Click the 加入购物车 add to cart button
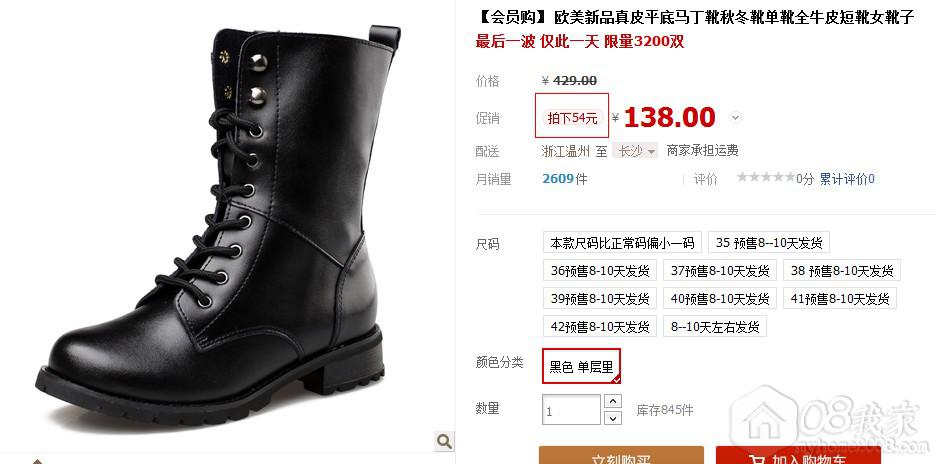The image size is (936, 464). [x=798, y=455]
